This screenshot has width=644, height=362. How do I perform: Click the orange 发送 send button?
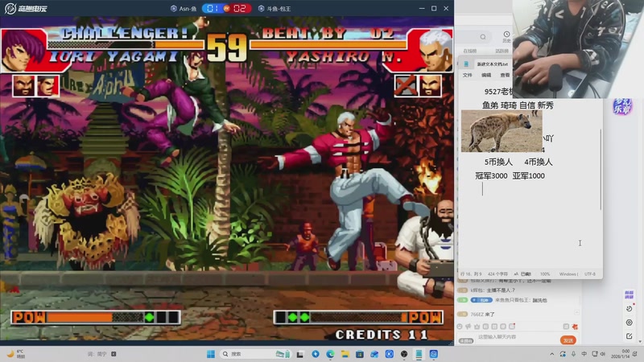(x=568, y=340)
